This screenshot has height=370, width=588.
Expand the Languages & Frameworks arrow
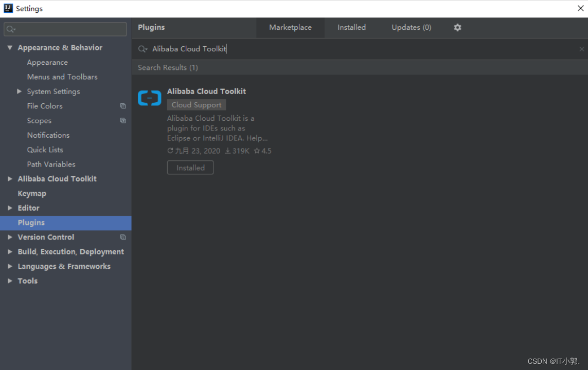tap(10, 266)
